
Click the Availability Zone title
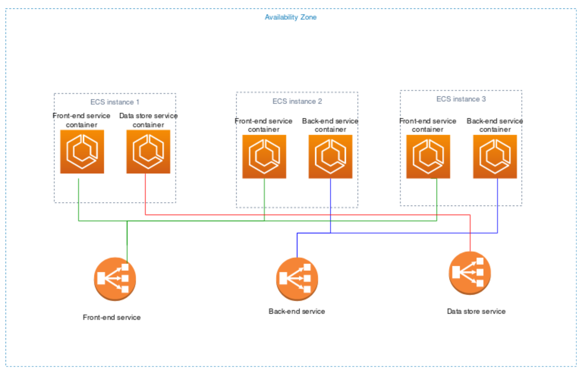[291, 17]
